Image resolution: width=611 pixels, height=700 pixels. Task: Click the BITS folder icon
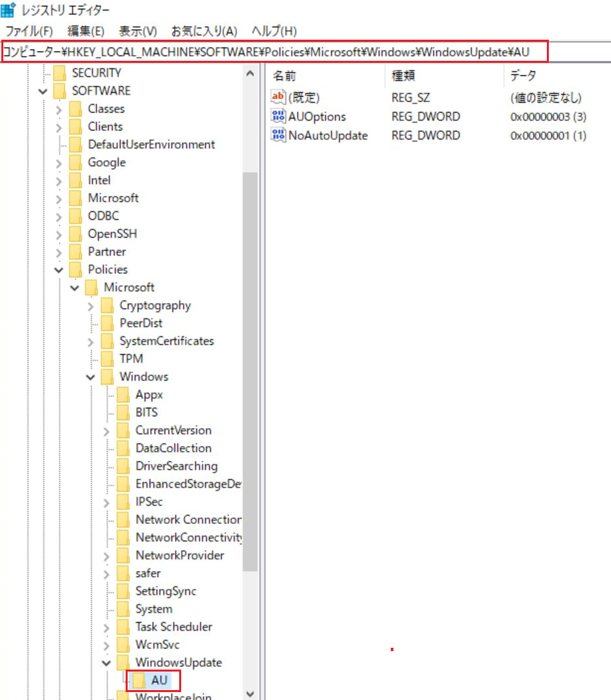[x=123, y=412]
